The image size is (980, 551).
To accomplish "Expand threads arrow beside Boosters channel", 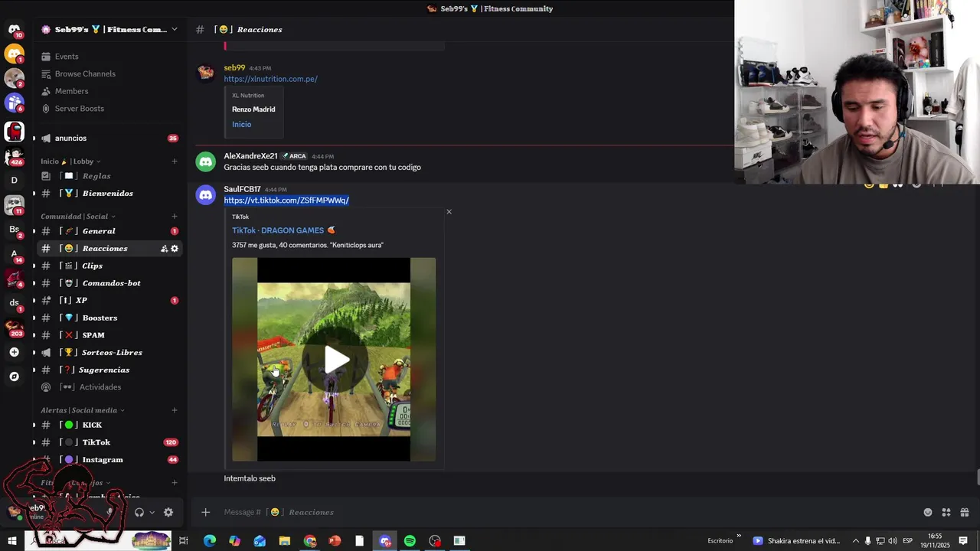I will click(x=34, y=318).
